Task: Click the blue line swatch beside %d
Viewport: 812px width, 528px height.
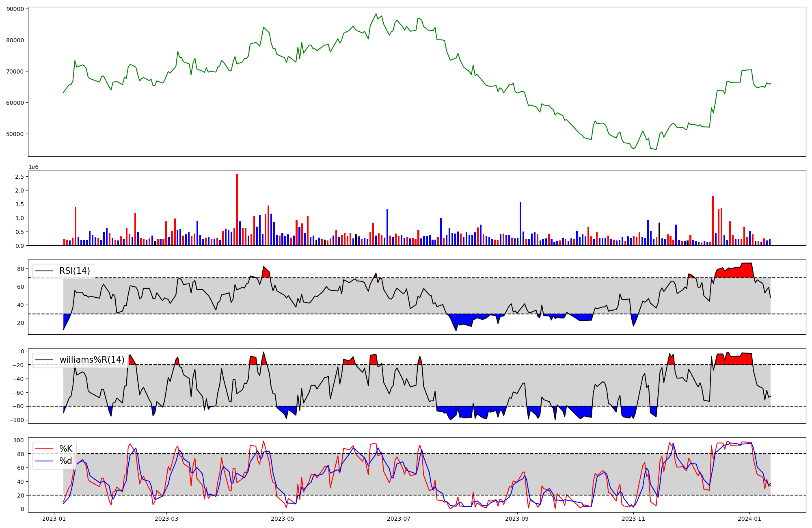Action: [x=45, y=461]
